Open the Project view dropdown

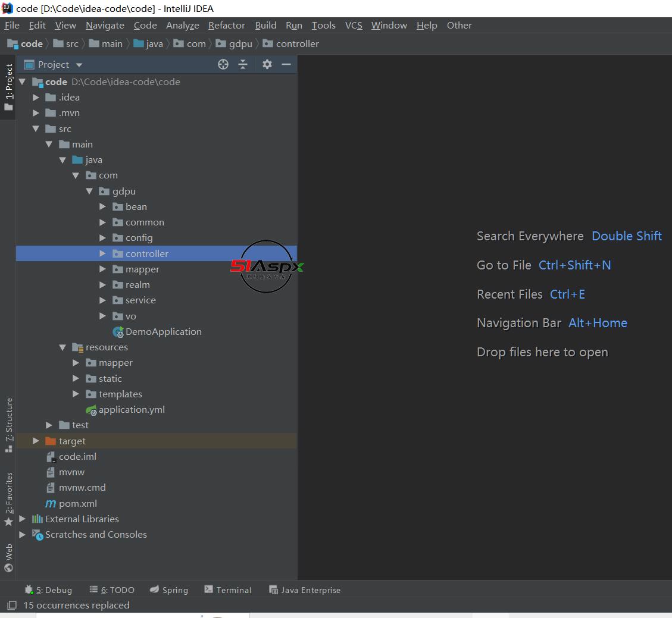[x=79, y=65]
